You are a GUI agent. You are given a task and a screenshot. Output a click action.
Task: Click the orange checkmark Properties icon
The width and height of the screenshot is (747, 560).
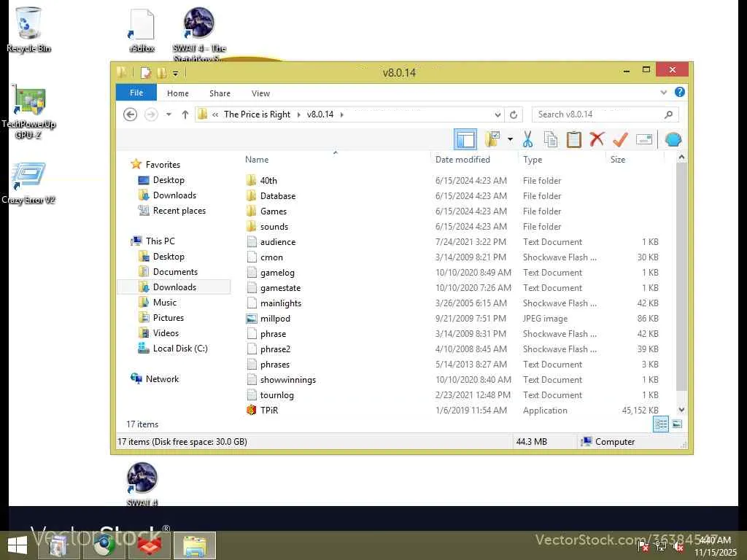(x=620, y=139)
